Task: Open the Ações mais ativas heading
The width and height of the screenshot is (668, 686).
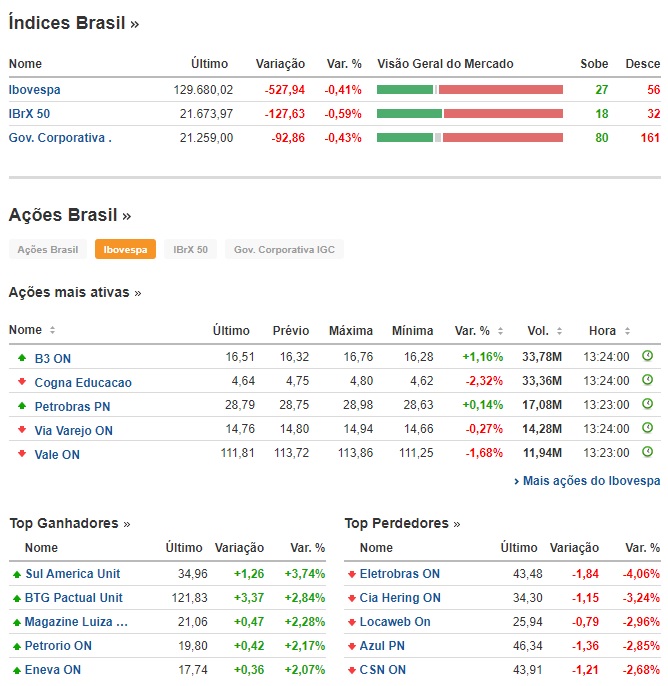Action: 75,292
